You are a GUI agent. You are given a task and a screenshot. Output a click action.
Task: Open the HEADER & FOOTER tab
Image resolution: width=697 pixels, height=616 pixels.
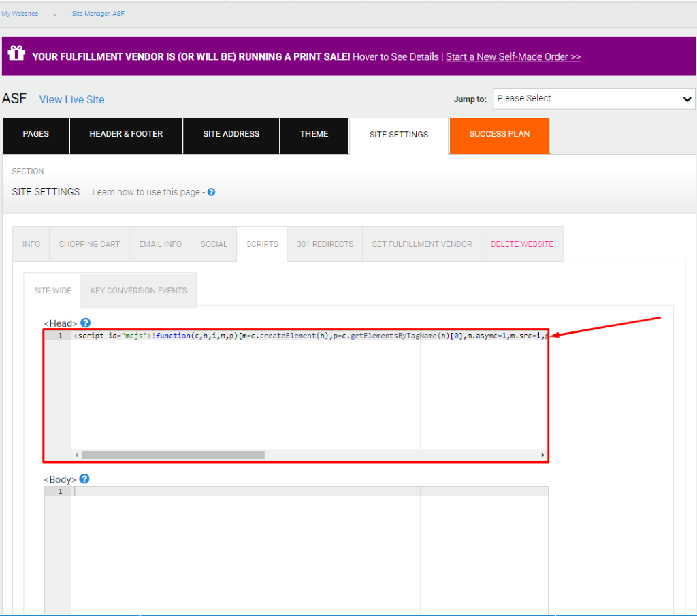[125, 134]
